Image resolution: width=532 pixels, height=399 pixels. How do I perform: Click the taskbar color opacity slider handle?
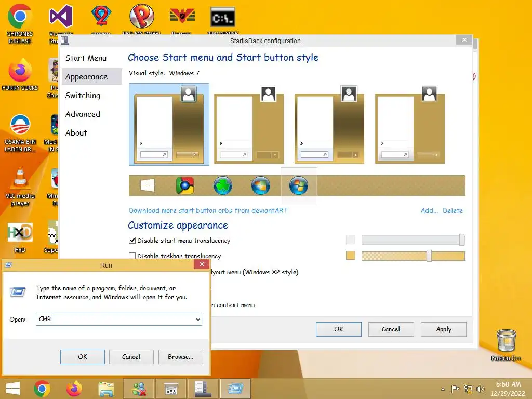429,256
